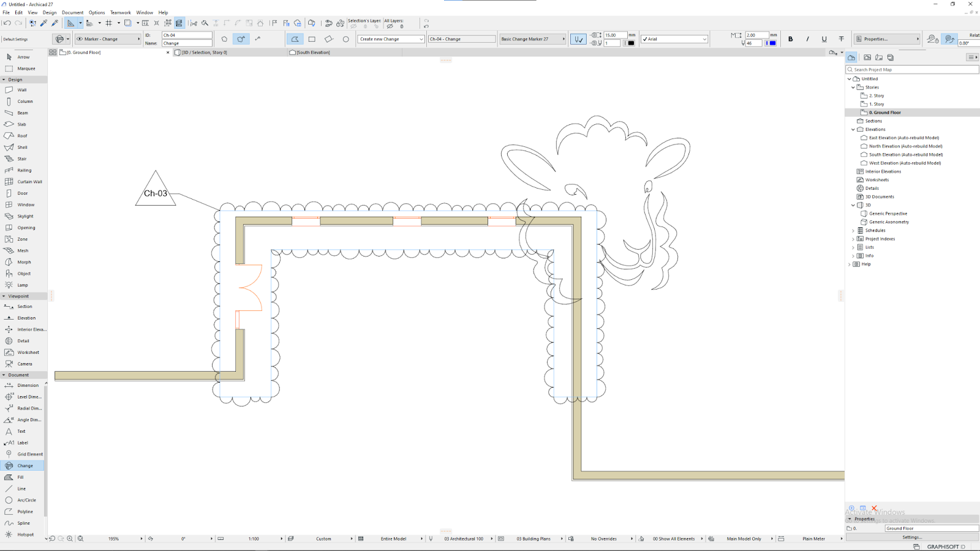Screen dimensions: 980x551
Task: Toggle Italic text formatting
Action: pyautogui.click(x=807, y=39)
